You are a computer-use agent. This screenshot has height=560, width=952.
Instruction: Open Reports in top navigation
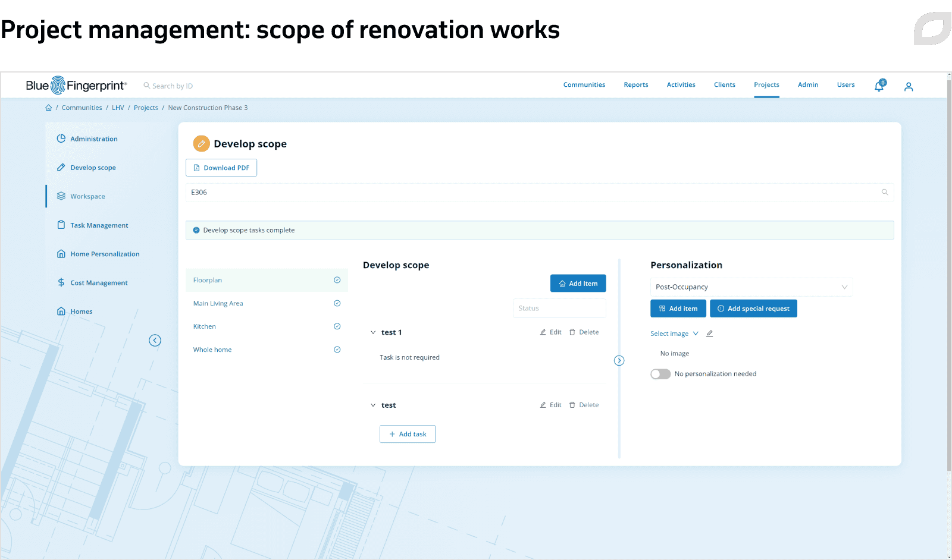pos(636,85)
